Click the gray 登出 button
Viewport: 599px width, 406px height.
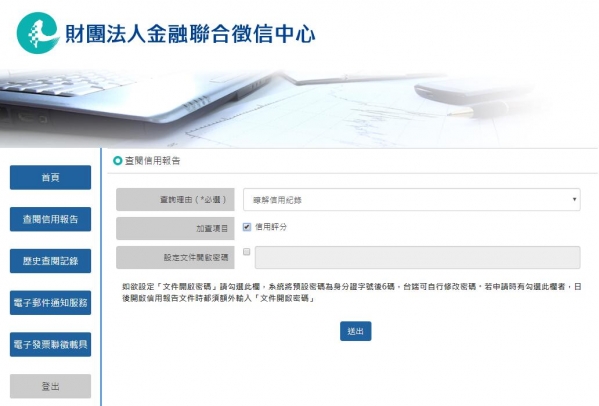click(50, 386)
